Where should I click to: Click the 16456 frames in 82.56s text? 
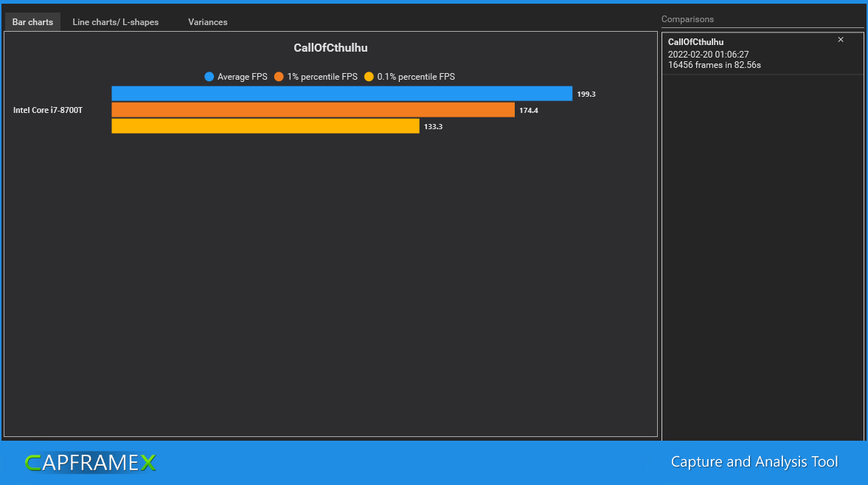714,65
